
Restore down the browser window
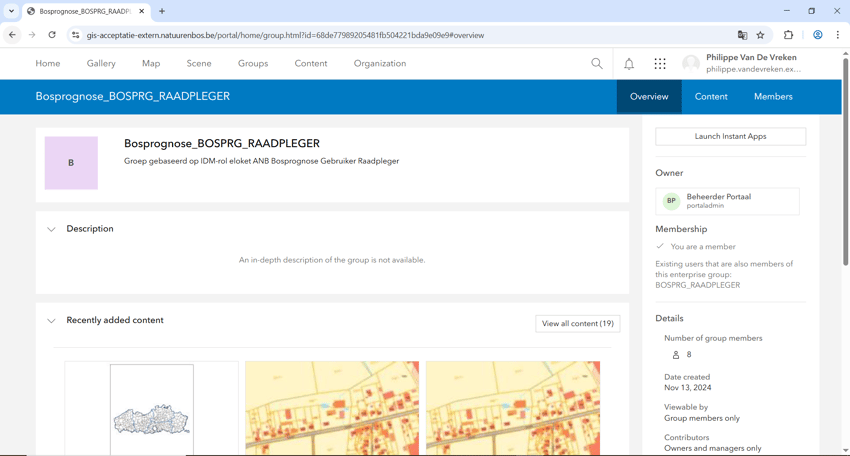(x=812, y=11)
